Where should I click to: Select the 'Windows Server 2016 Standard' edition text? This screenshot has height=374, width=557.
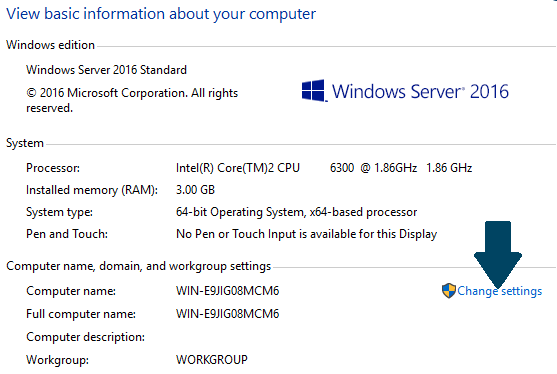[x=106, y=70]
